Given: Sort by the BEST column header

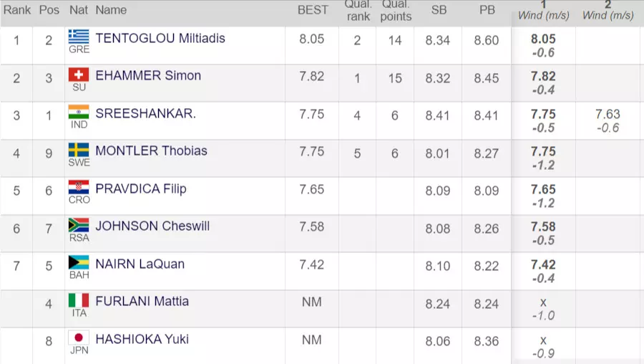Looking at the screenshot, I should click(313, 10).
